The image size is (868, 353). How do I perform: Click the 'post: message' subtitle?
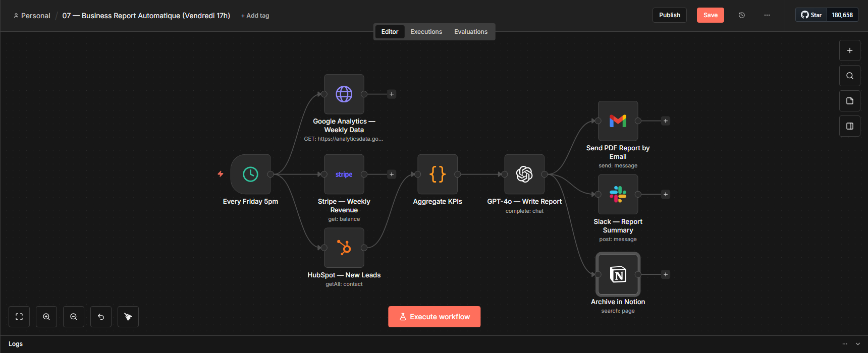click(618, 239)
